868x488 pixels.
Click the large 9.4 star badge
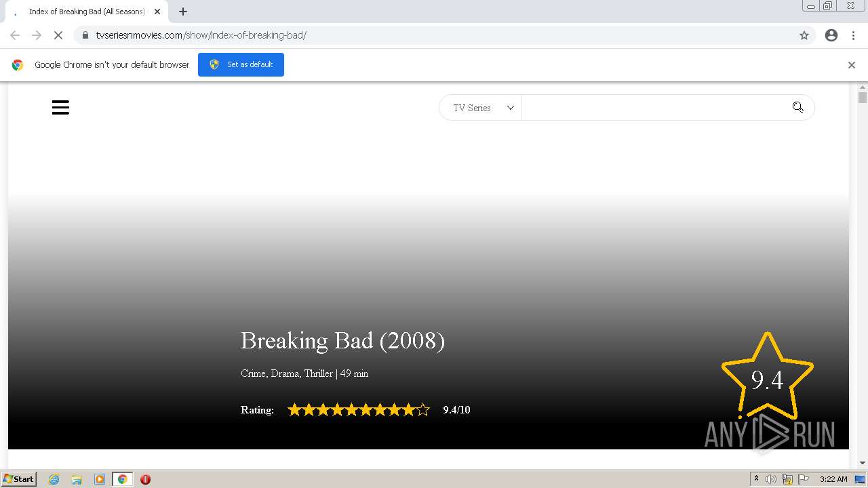pyautogui.click(x=768, y=376)
